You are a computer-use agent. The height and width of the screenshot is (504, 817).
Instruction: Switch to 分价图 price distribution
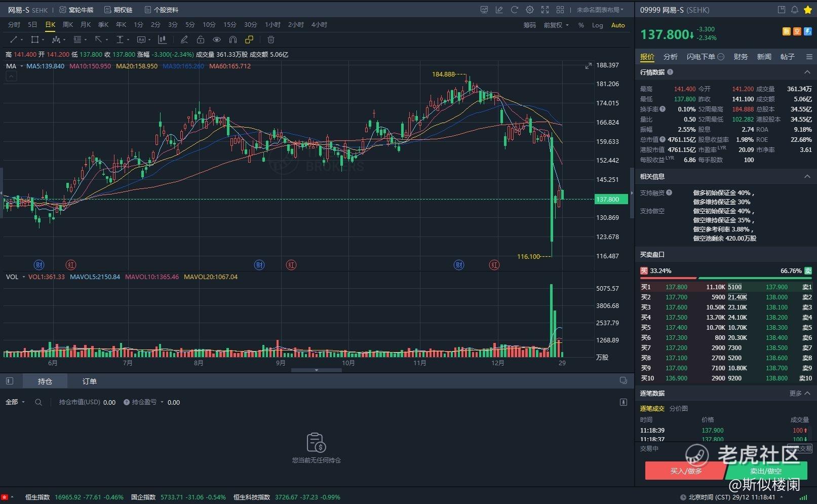(679, 409)
